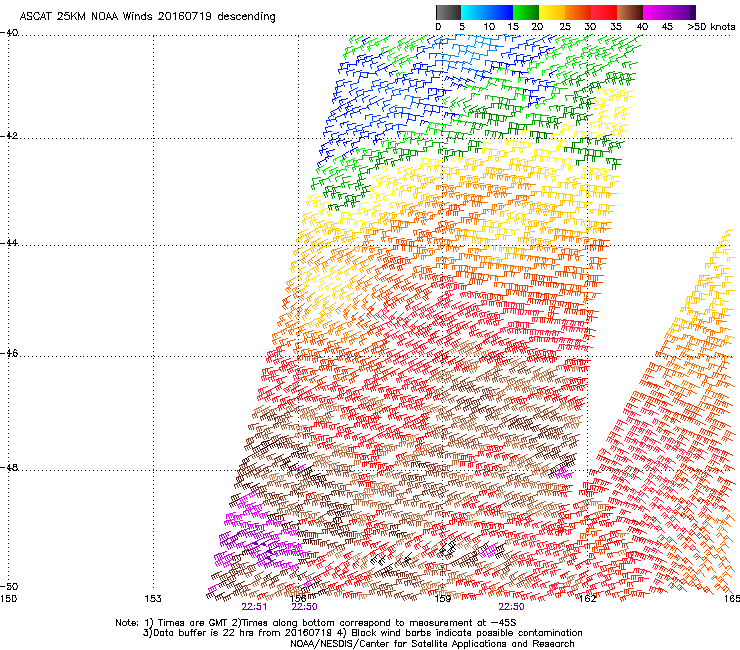
Task: Click the '>50 knots' legend label
Action: coord(711,26)
